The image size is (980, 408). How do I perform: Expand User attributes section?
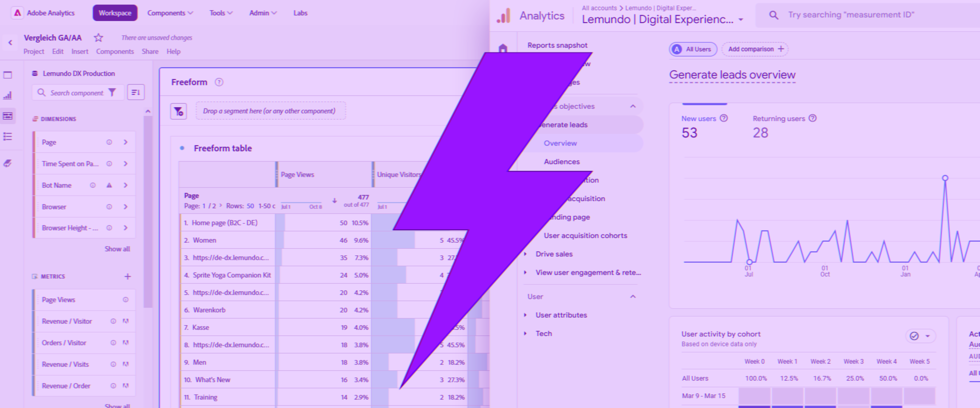pos(525,315)
